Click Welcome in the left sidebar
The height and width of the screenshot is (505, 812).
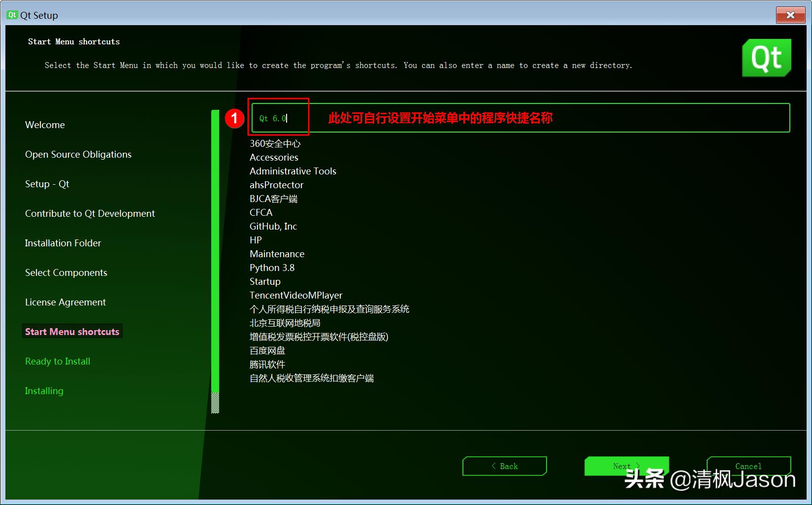(44, 125)
